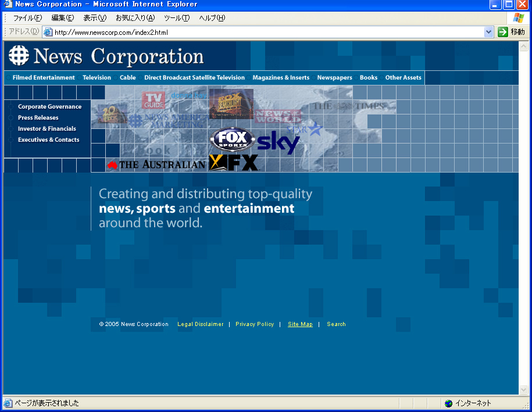Click the FX network logo
The width and height of the screenshot is (532, 412).
234,163
